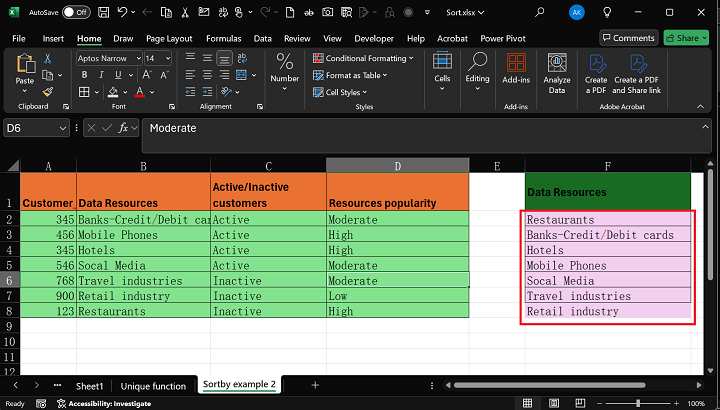
Task: Click the Format Painter brush icon
Action: tap(48, 92)
